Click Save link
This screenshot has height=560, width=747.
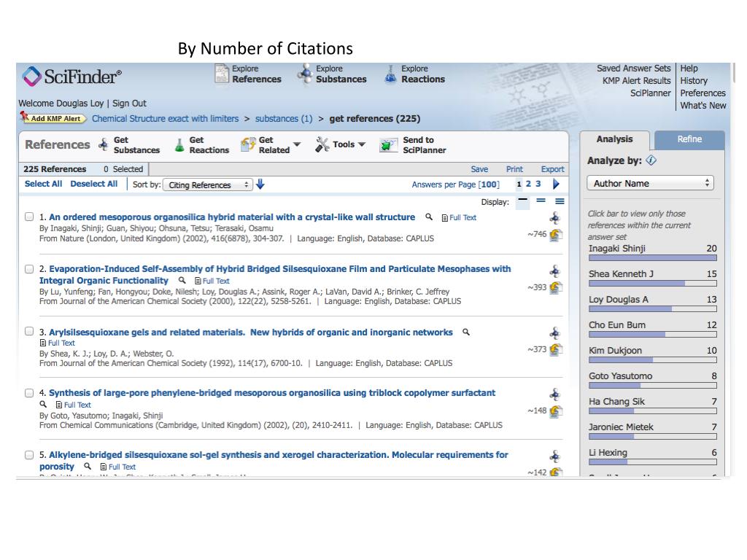[479, 169]
